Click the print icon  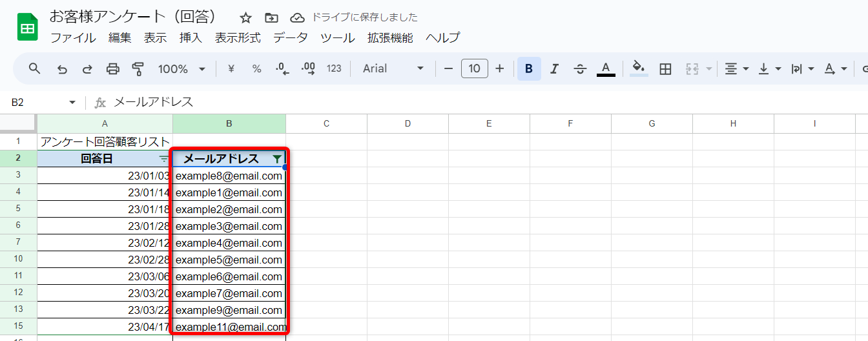click(113, 68)
